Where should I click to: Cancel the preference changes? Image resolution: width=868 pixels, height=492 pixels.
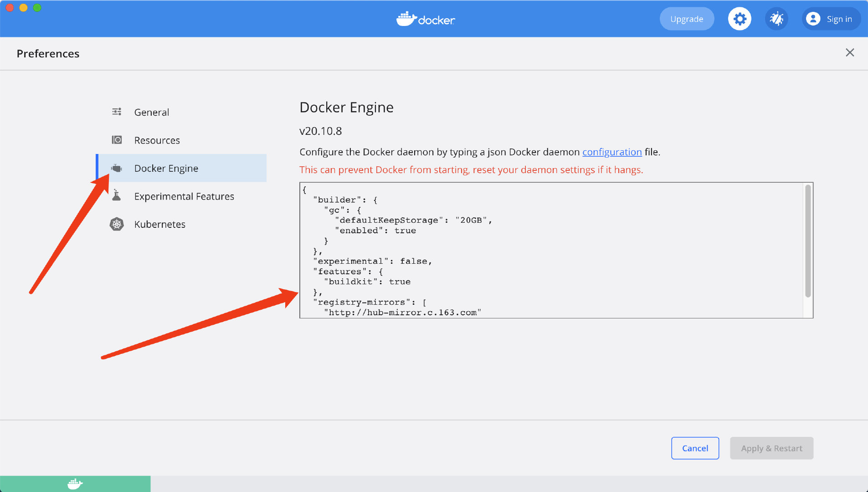[695, 448]
